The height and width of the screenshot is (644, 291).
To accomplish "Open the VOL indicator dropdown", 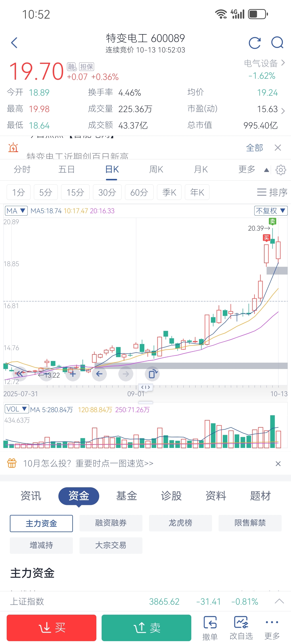I will (x=16, y=409).
